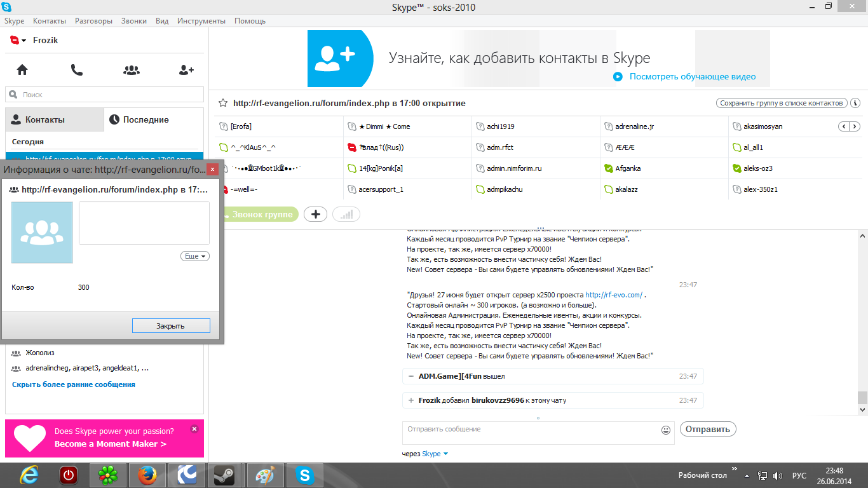Open the Инструменты menu
The image size is (868, 488).
click(201, 21)
